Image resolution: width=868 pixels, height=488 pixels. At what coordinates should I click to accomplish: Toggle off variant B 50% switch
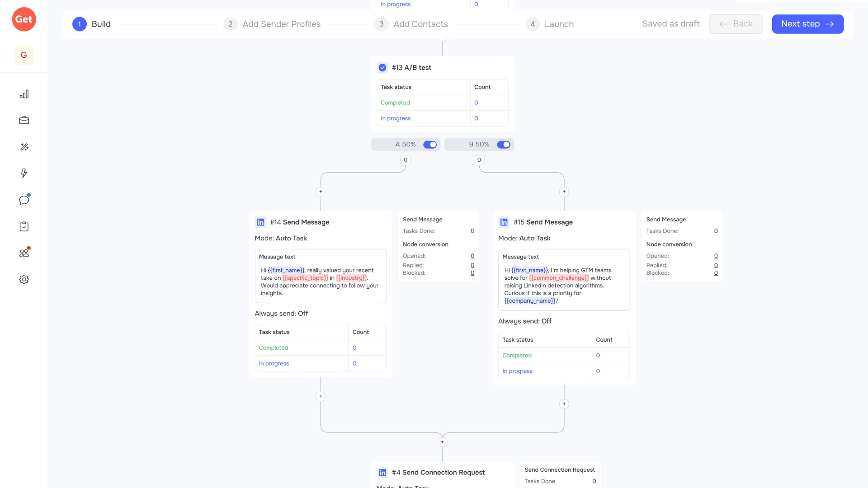[x=503, y=145]
